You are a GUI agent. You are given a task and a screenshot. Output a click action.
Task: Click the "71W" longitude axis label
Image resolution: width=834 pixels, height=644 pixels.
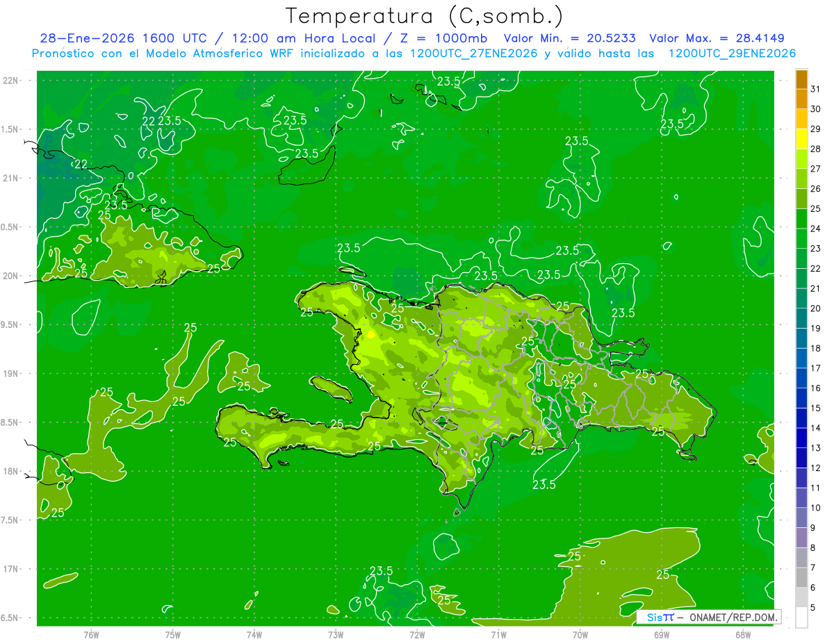pyautogui.click(x=498, y=634)
